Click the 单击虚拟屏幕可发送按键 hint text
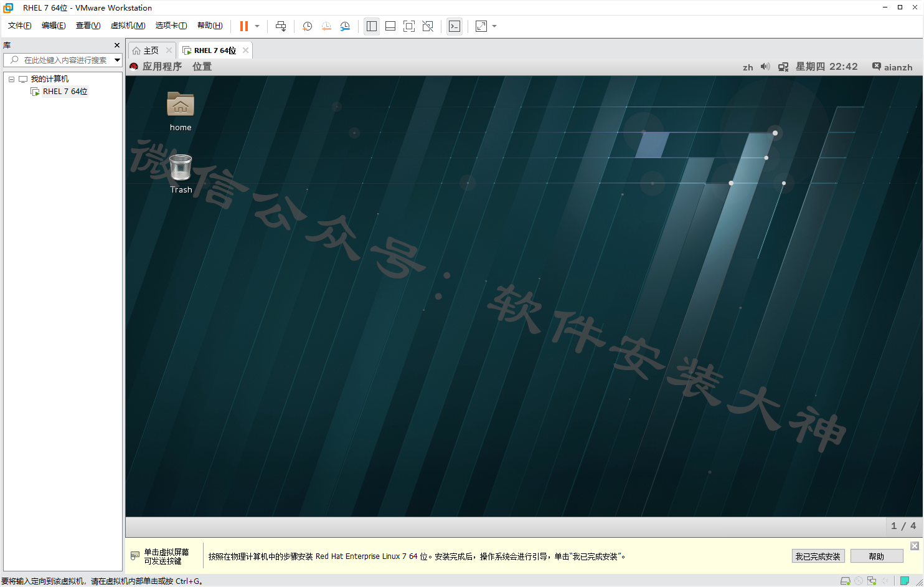Viewport: 924px width, 587px height. click(166, 556)
